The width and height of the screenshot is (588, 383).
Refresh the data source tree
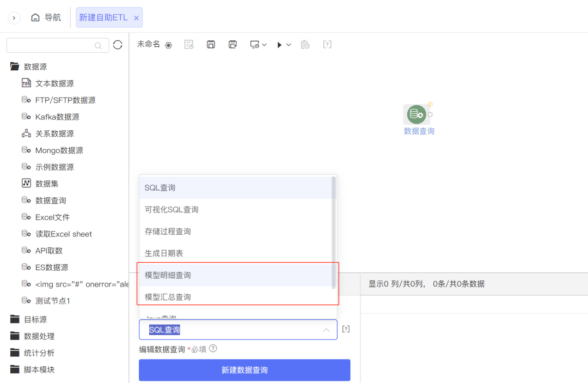tap(118, 45)
